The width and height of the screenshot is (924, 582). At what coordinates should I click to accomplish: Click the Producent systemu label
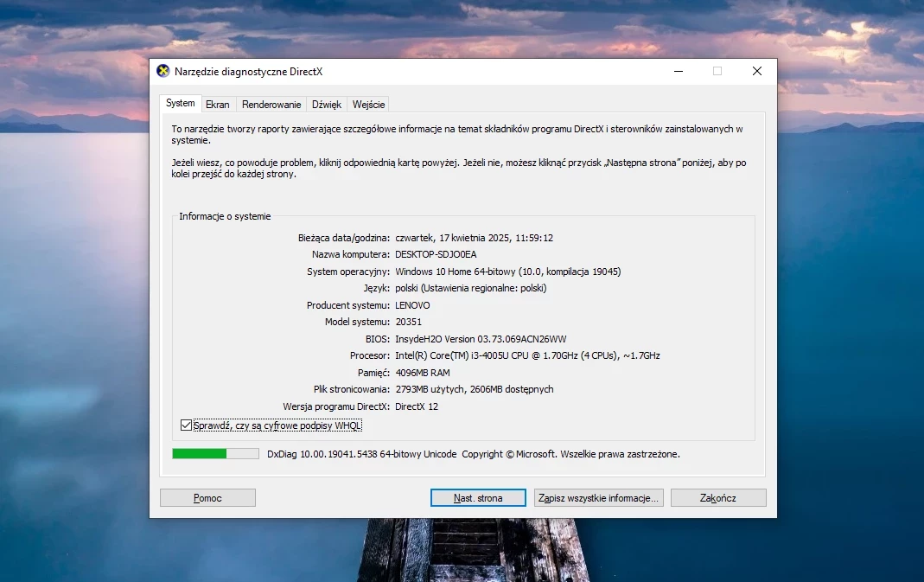coord(348,305)
